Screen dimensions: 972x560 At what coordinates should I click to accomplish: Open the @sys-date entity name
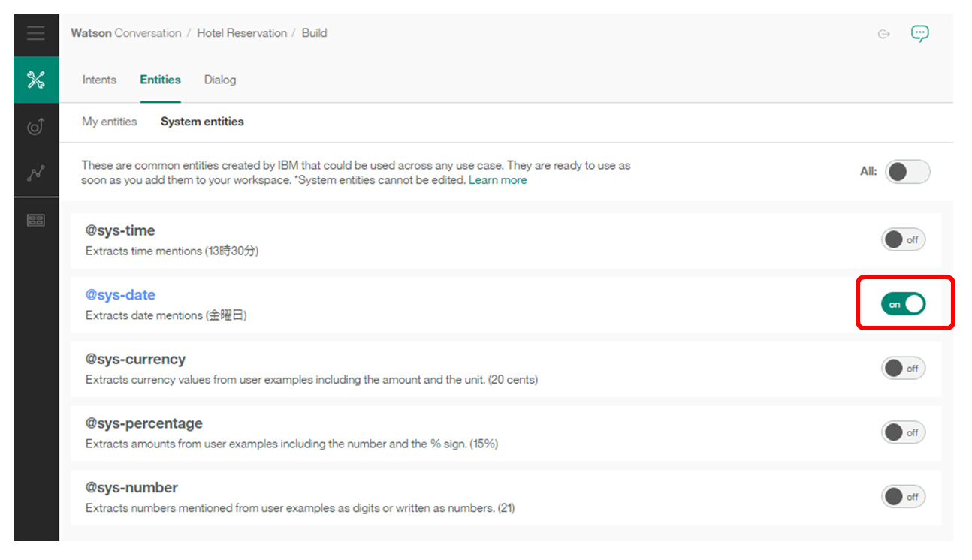pos(120,295)
